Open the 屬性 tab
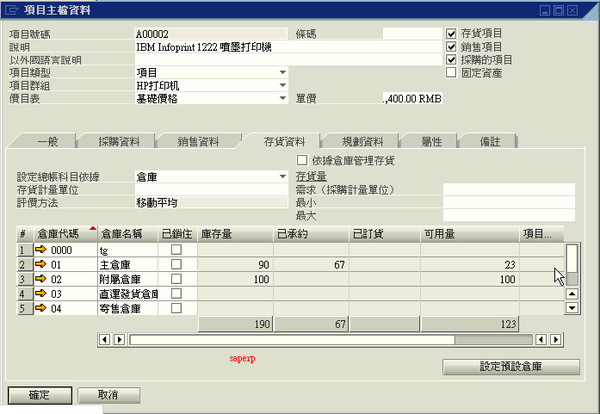 (x=432, y=142)
